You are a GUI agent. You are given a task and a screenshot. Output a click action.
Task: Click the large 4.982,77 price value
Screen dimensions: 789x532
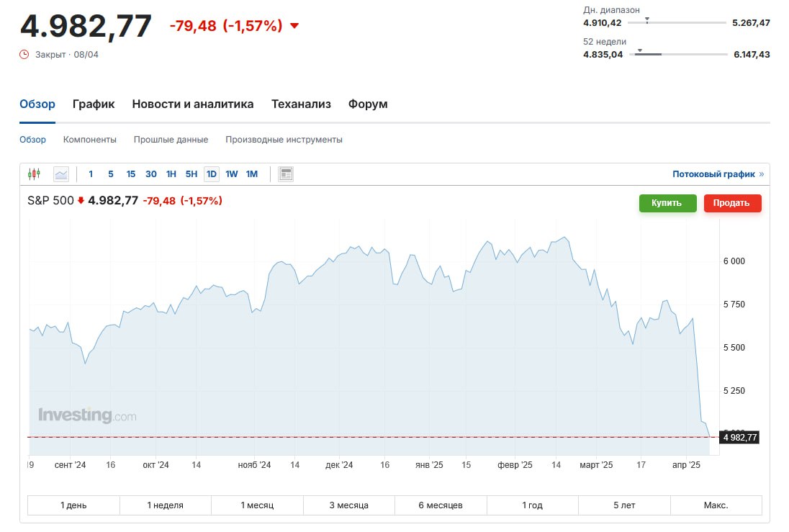[x=86, y=26]
